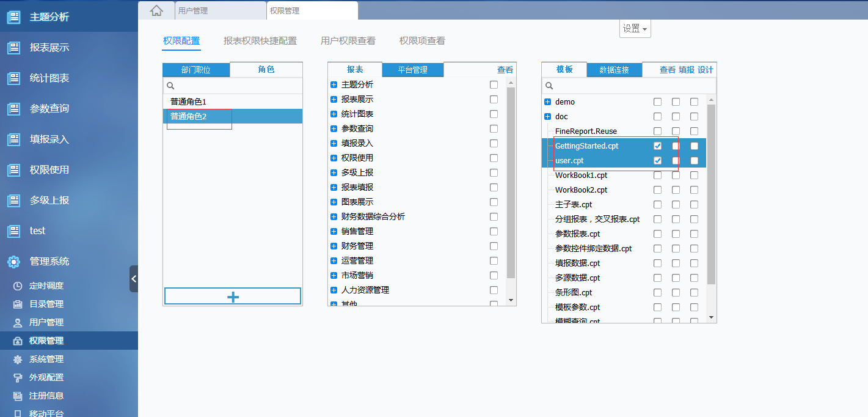Open the 设置 dropdown
Image resolution: width=868 pixels, height=417 pixels.
click(x=635, y=29)
